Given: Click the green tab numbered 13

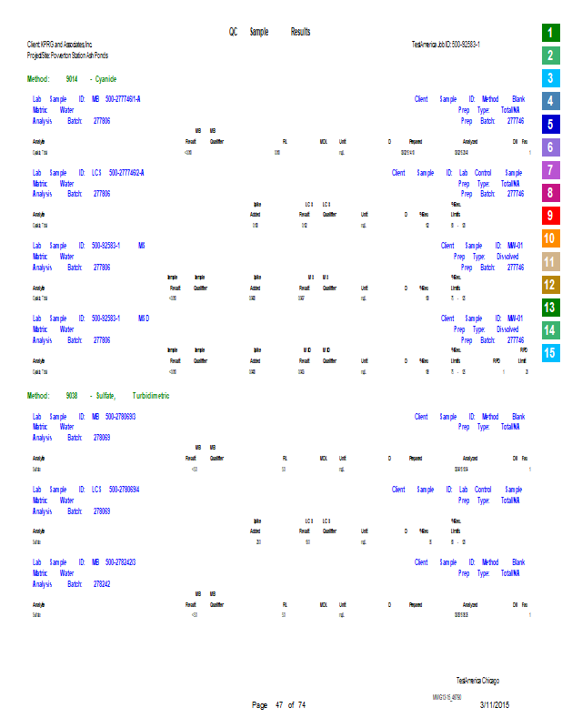Looking at the screenshot, I should [x=549, y=308].
